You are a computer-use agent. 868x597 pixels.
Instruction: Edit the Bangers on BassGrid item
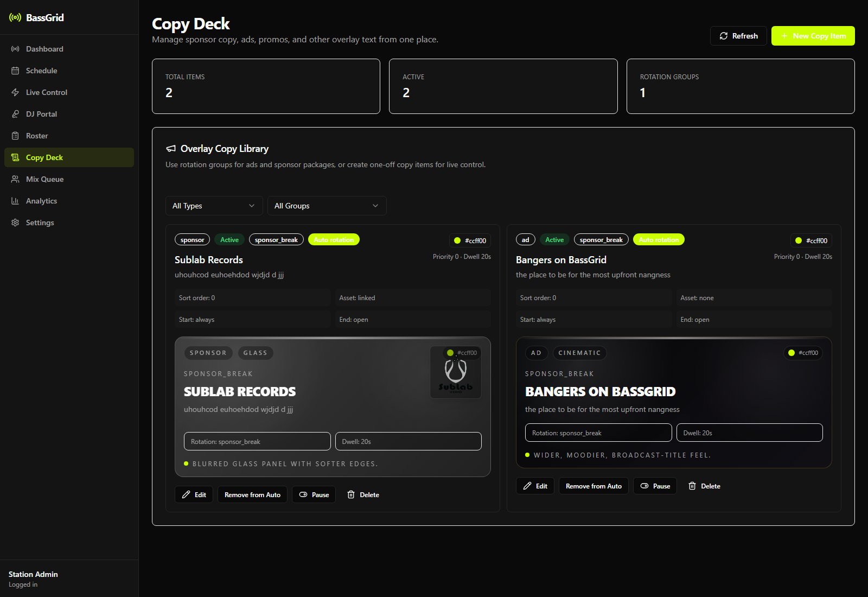coord(535,486)
